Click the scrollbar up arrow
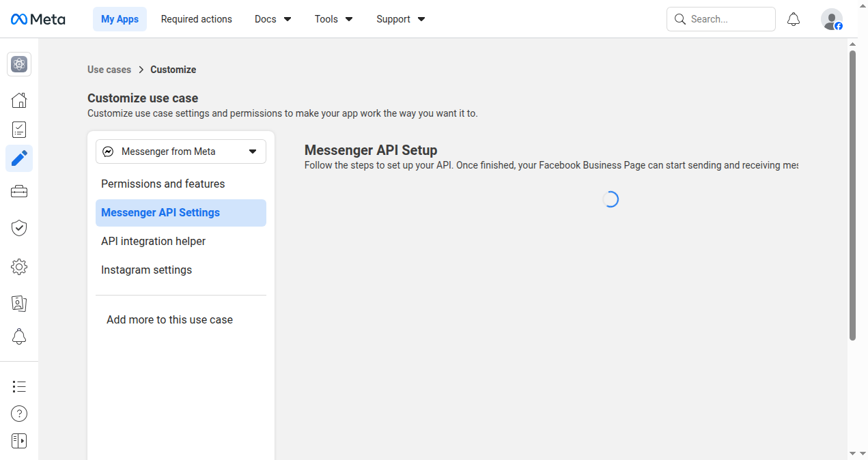This screenshot has height=460, width=868. [x=852, y=44]
